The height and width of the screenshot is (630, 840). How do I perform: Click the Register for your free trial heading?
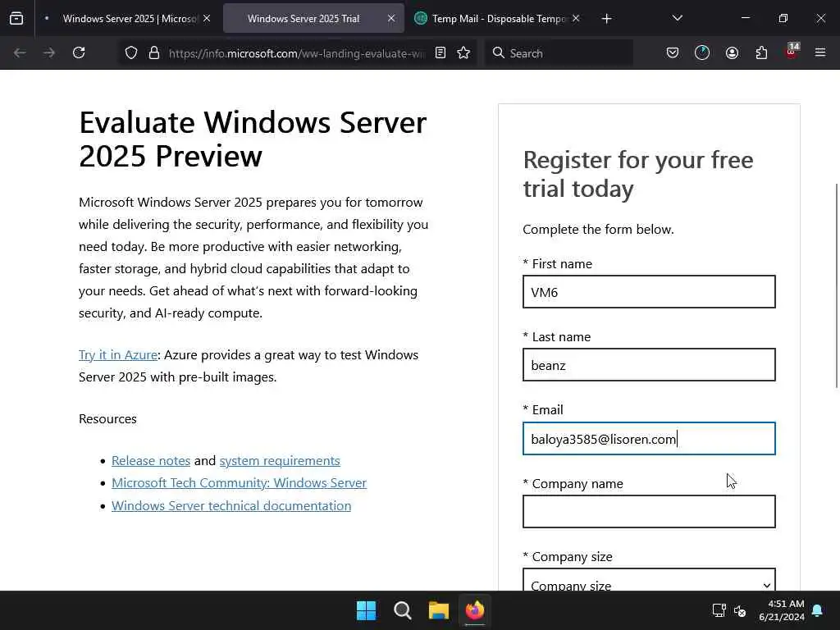638,174
